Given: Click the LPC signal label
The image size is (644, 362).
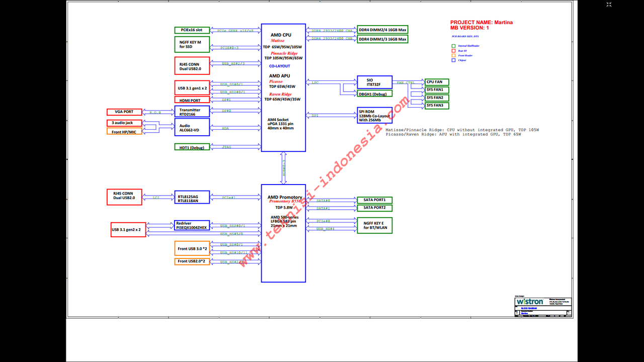Looking at the screenshot, I should 315,82.
